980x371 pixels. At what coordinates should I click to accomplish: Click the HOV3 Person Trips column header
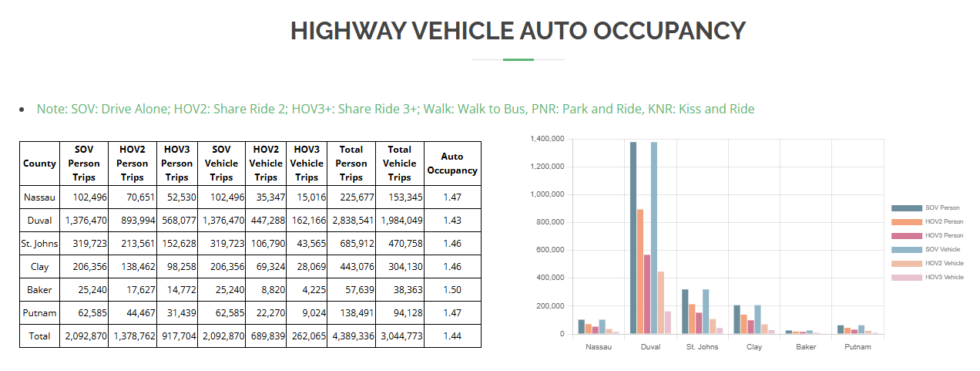tap(177, 164)
